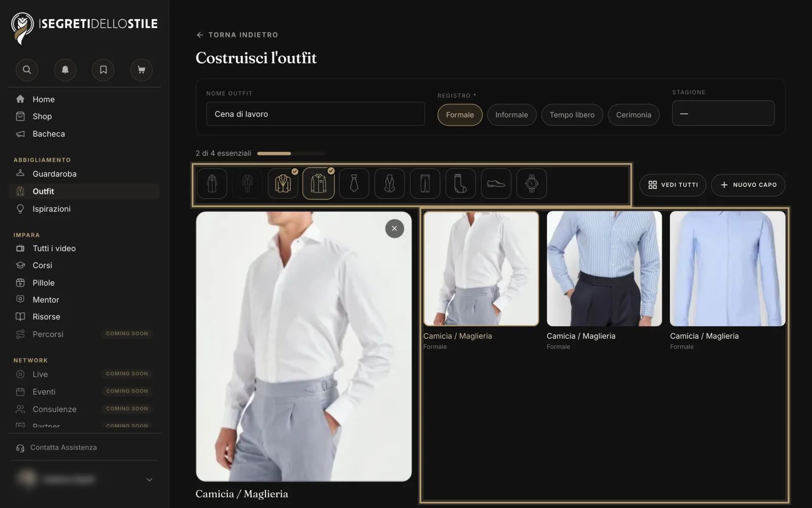Select the tie garment category icon

coord(354,183)
